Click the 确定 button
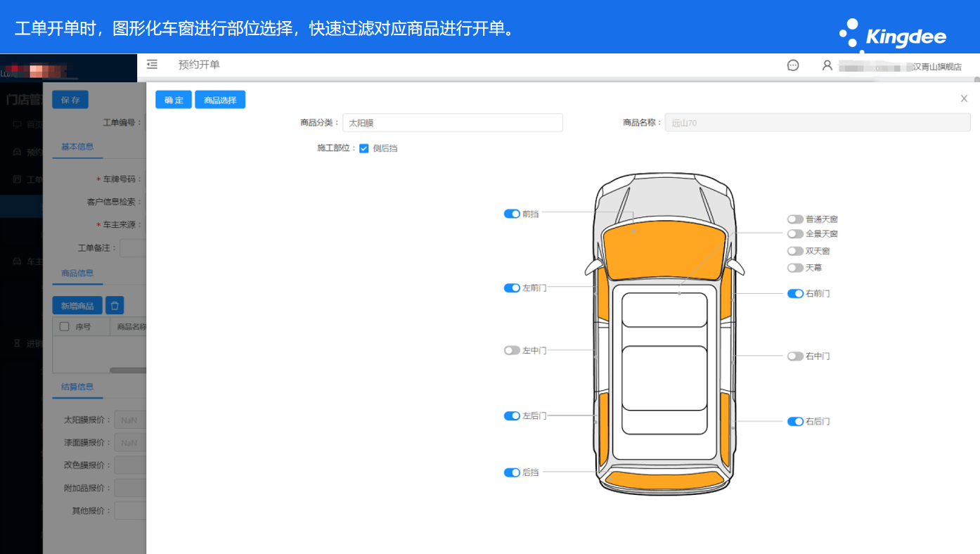The width and height of the screenshot is (980, 554). (x=174, y=100)
